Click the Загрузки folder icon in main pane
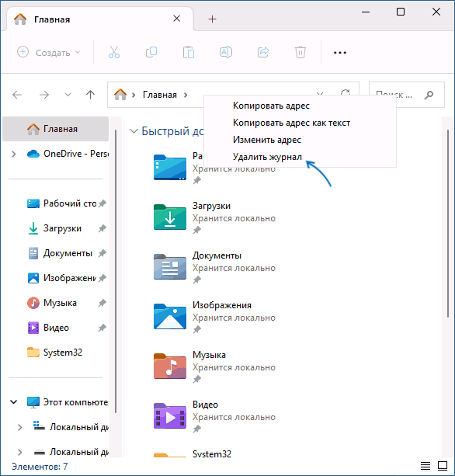 click(170, 217)
